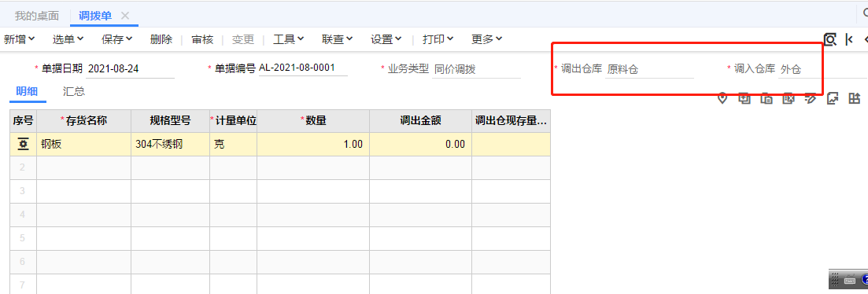This screenshot has width=868, height=294.
Task: Click the 克 unit cell
Action: click(234, 144)
